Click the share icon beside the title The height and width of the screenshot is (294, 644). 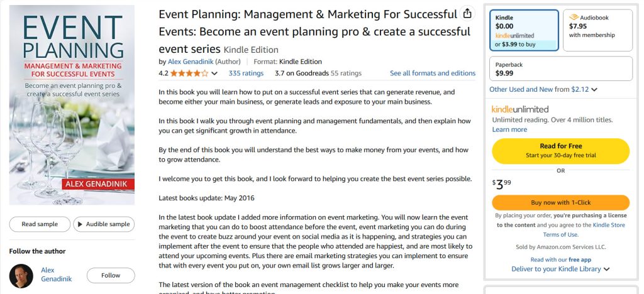pyautogui.click(x=467, y=14)
